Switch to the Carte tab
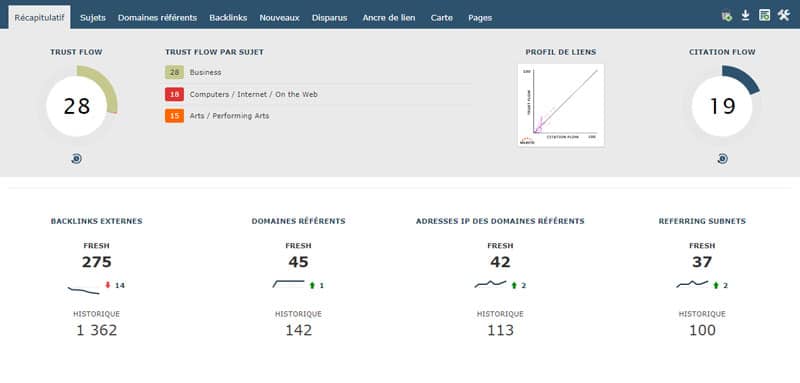 pyautogui.click(x=441, y=17)
